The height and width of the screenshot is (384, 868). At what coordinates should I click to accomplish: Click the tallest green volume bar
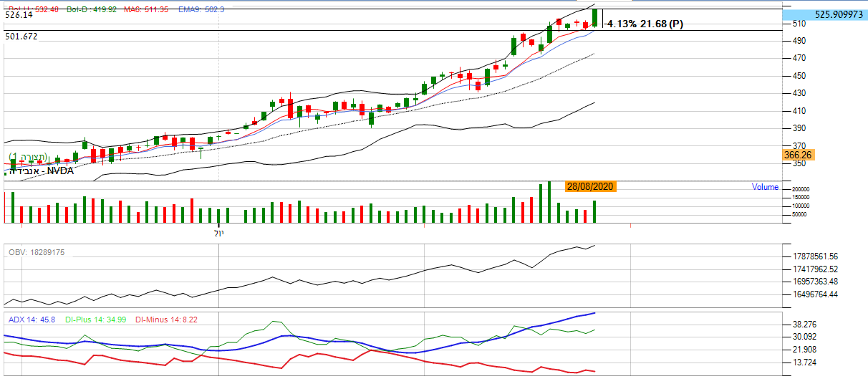click(x=549, y=202)
